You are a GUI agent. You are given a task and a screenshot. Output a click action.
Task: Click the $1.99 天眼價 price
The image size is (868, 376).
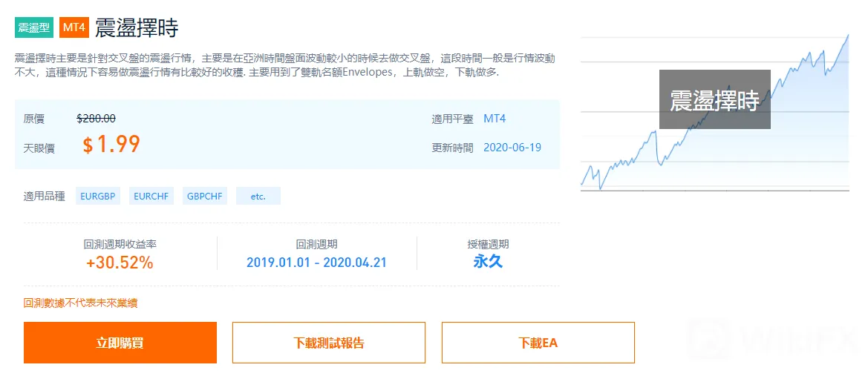tap(111, 145)
